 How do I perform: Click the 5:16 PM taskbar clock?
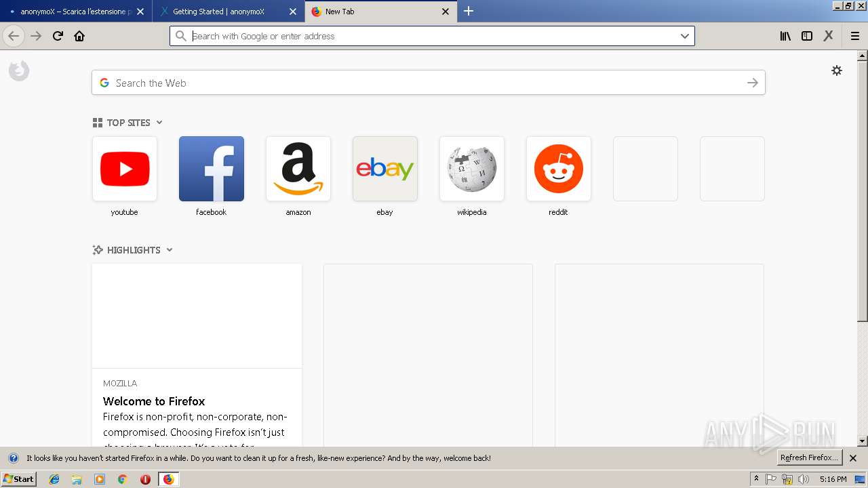coord(833,479)
